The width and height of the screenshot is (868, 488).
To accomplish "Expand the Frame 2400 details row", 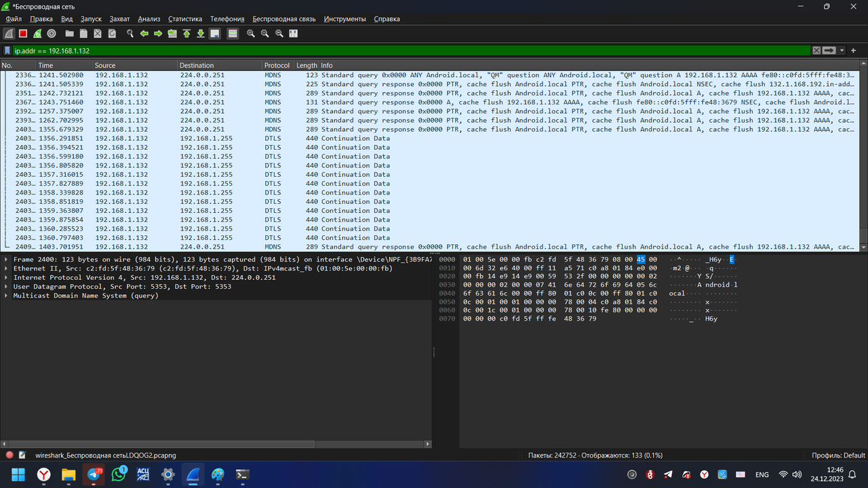I will pos(6,260).
